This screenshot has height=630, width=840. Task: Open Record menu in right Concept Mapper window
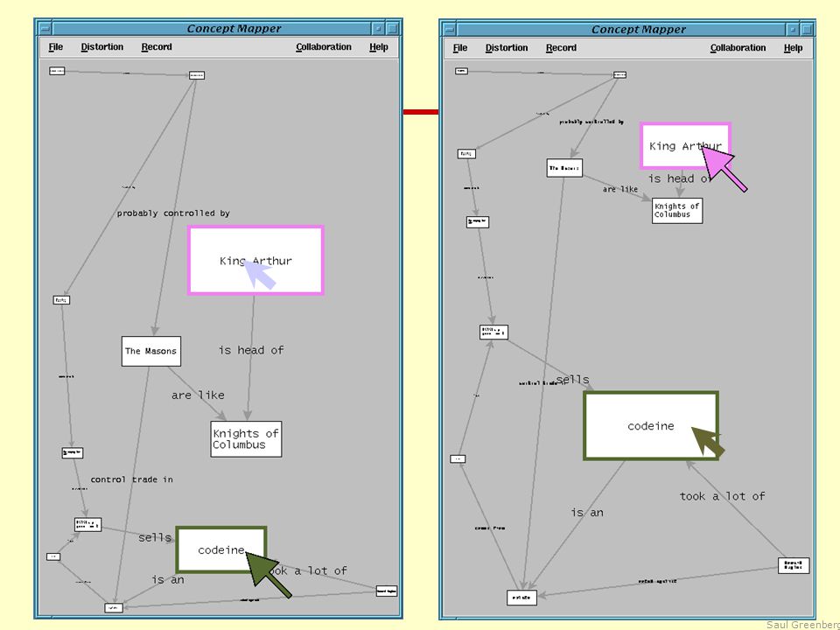[x=561, y=47]
